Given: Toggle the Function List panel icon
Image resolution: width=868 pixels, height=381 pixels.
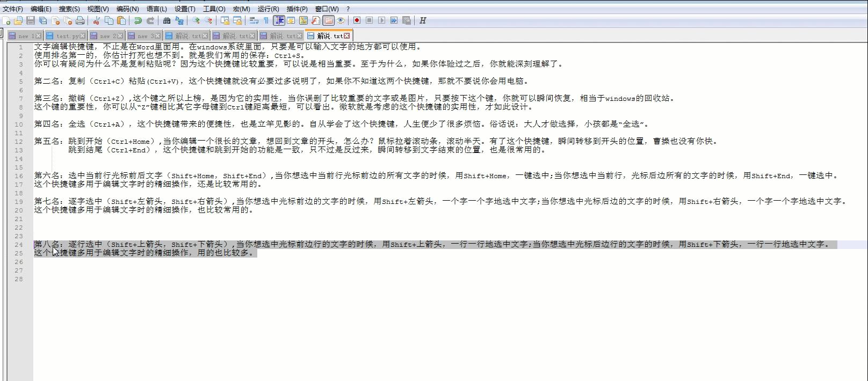Looking at the screenshot, I should [x=316, y=20].
